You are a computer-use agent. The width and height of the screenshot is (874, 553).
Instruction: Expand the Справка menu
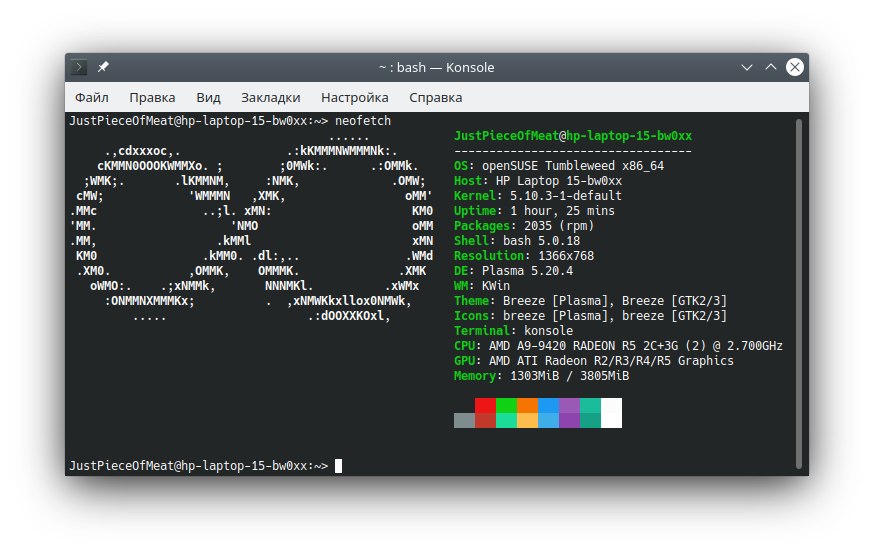click(x=435, y=98)
